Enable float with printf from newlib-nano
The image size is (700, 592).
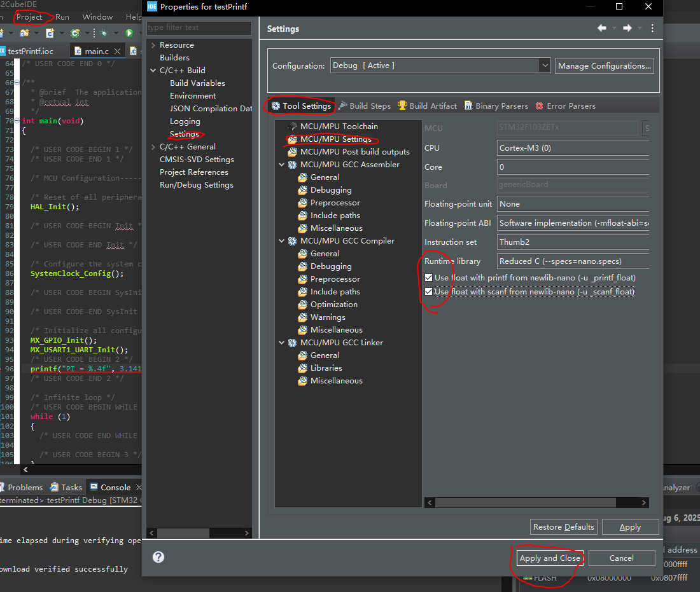(x=428, y=277)
